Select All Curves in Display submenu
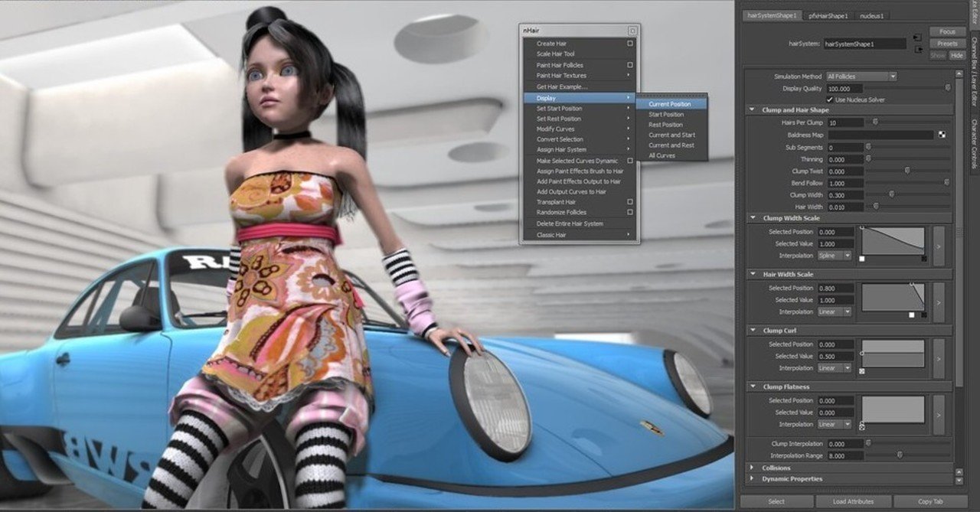 coord(672,155)
